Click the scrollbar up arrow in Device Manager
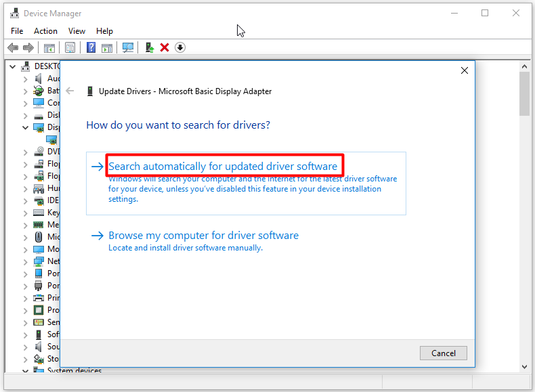Image resolution: width=535 pixels, height=392 pixels. click(524, 66)
